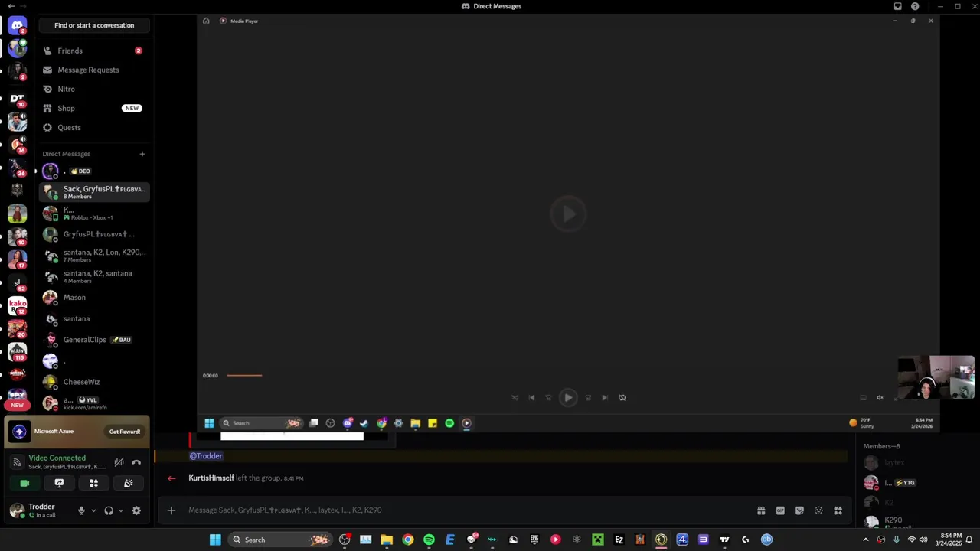Viewport: 980px width, 551px height.
Task: Open the DM with GeneralClips
Action: click(93, 340)
